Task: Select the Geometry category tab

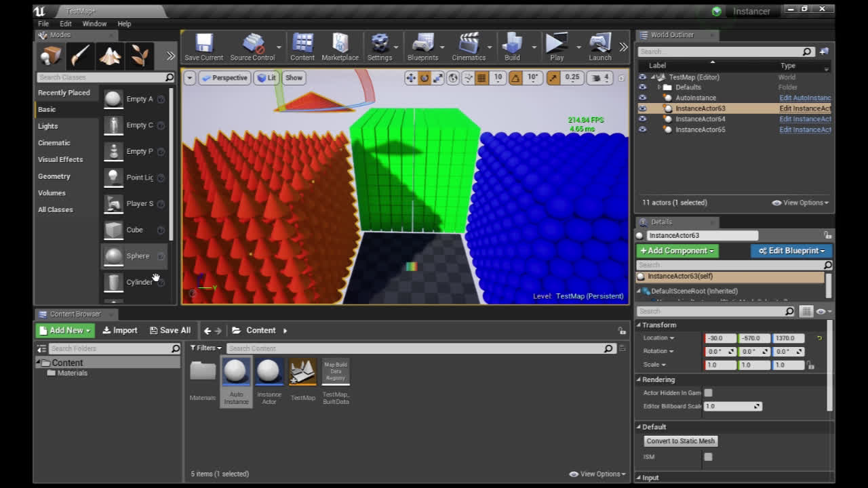Action: pyautogui.click(x=54, y=176)
